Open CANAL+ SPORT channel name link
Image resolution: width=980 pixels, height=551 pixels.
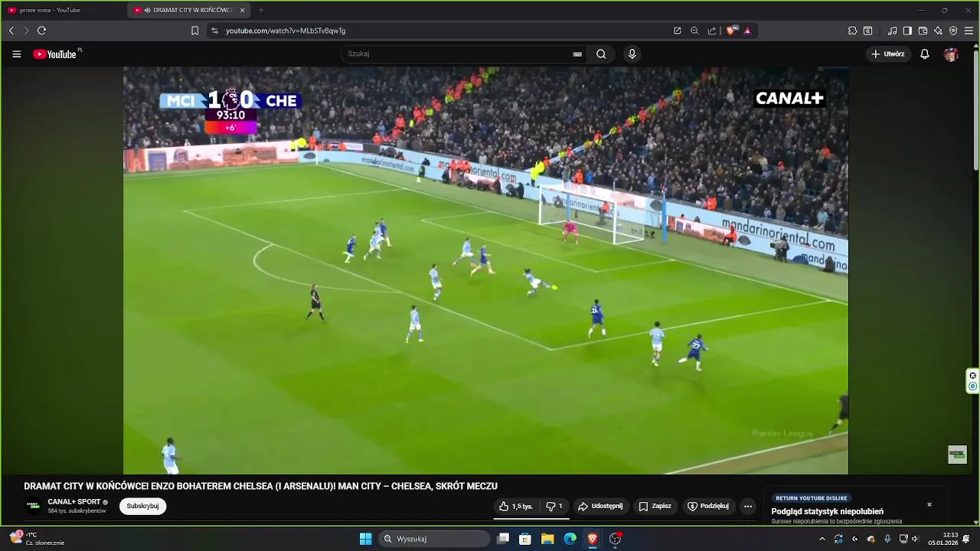(74, 502)
